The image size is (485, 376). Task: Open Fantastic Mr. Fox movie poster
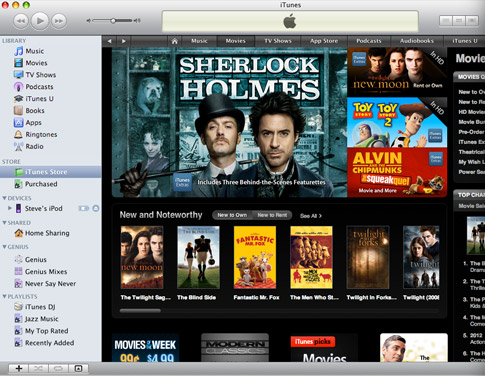tap(255, 257)
